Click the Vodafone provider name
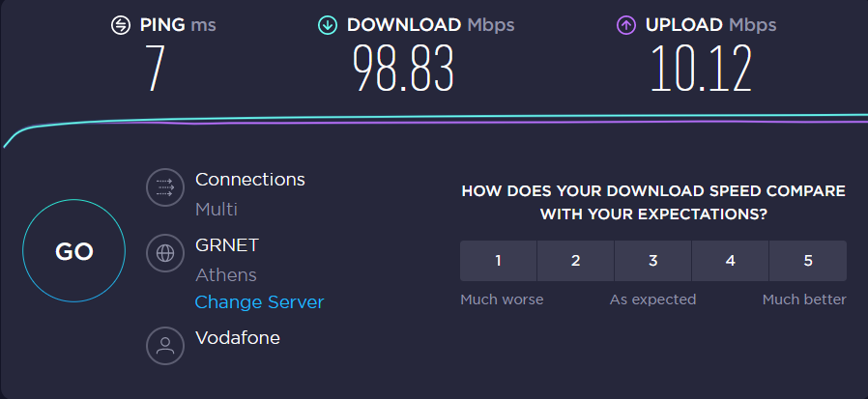This screenshot has width=868, height=399. coord(238,337)
